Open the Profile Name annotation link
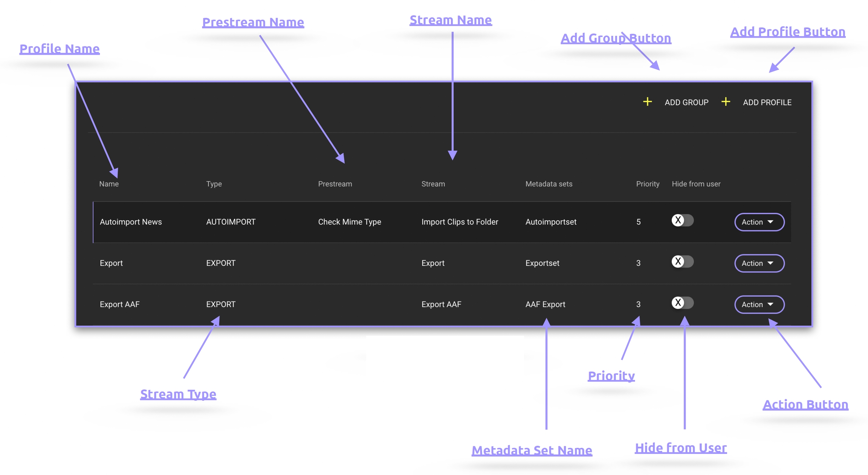Image resolution: width=868 pixels, height=475 pixels. (x=60, y=49)
